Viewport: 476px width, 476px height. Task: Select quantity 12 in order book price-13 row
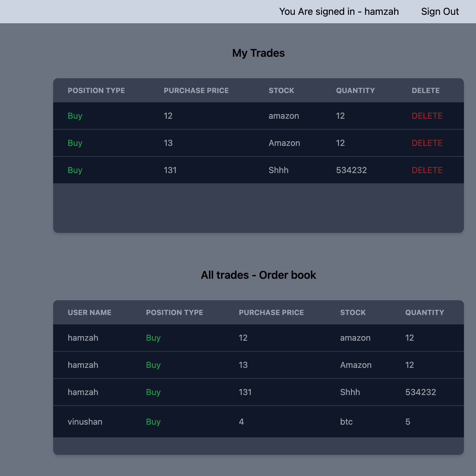point(410,365)
